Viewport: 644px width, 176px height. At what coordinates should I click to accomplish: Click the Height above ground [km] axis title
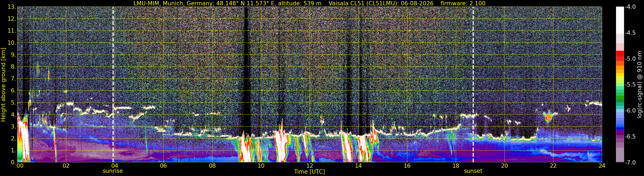click(3, 85)
